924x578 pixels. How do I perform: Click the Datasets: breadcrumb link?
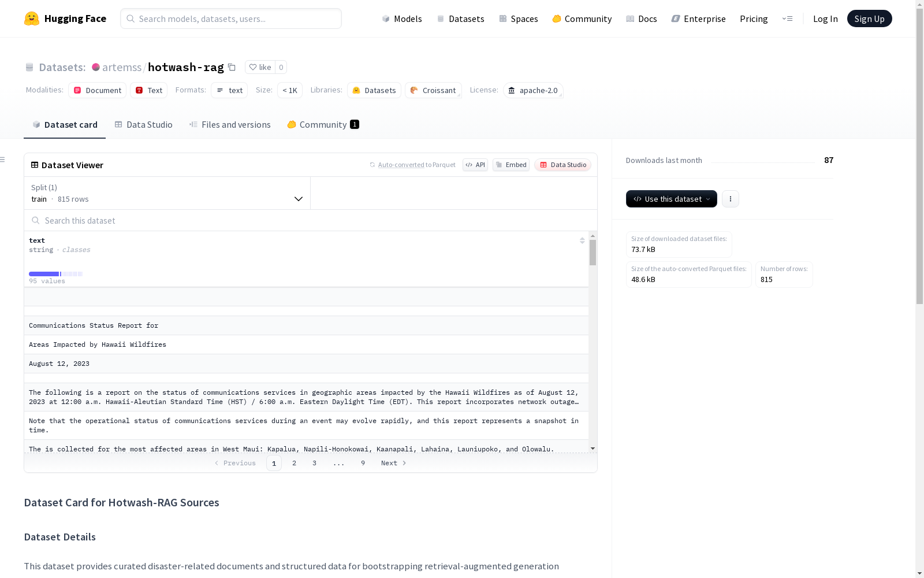pos(62,67)
